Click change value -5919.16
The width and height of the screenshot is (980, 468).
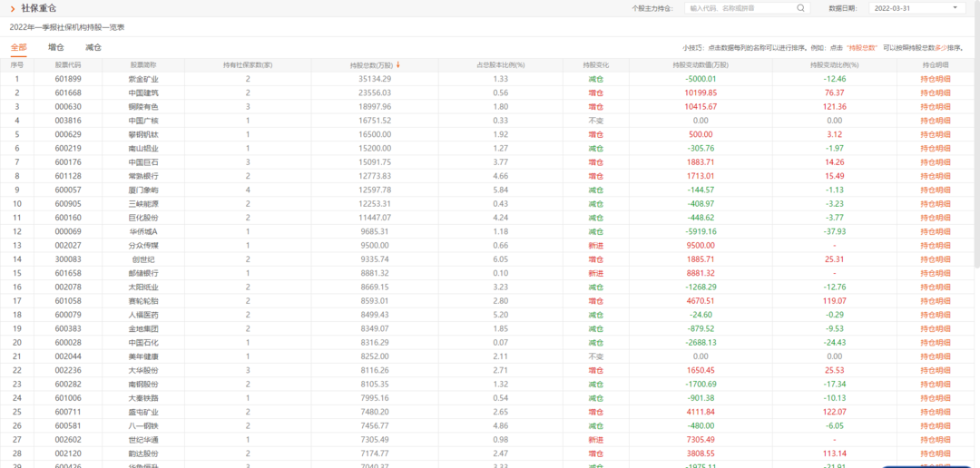(701, 232)
